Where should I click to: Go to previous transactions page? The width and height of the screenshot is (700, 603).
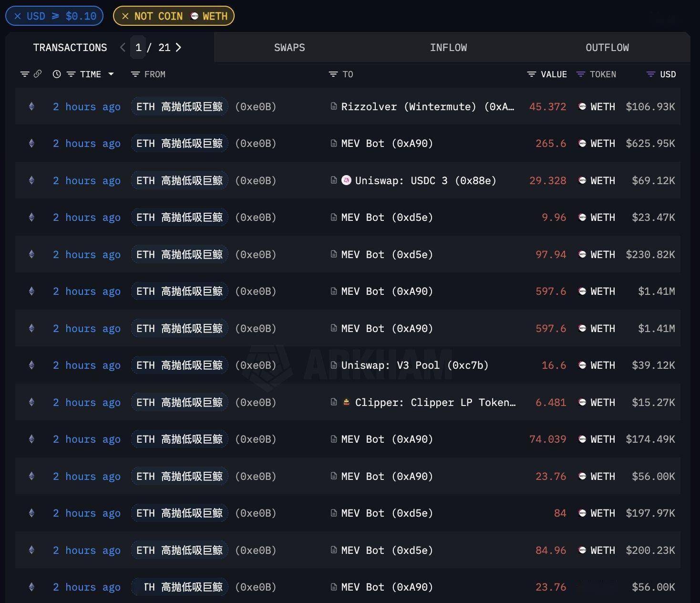point(123,47)
